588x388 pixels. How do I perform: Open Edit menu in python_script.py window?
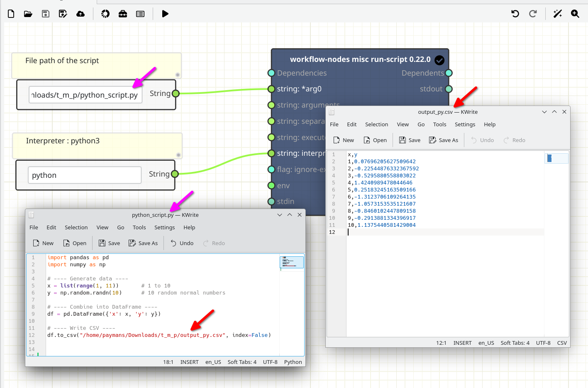click(51, 227)
